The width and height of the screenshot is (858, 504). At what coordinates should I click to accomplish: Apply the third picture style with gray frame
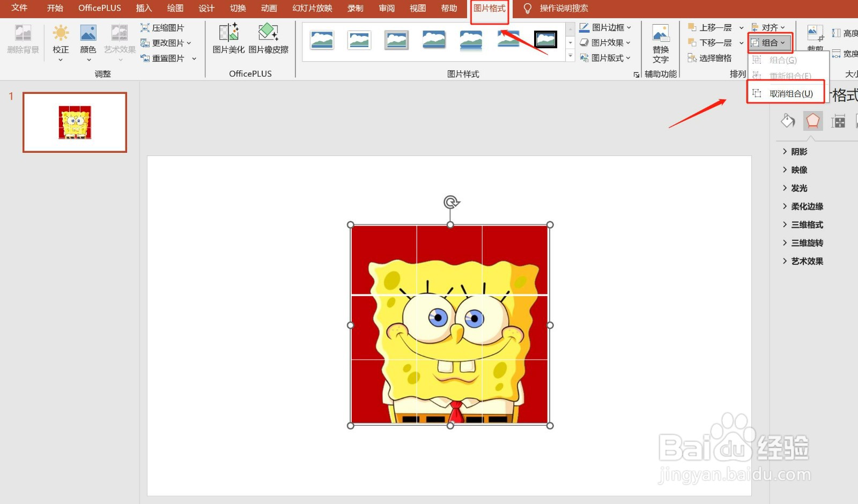click(x=396, y=40)
